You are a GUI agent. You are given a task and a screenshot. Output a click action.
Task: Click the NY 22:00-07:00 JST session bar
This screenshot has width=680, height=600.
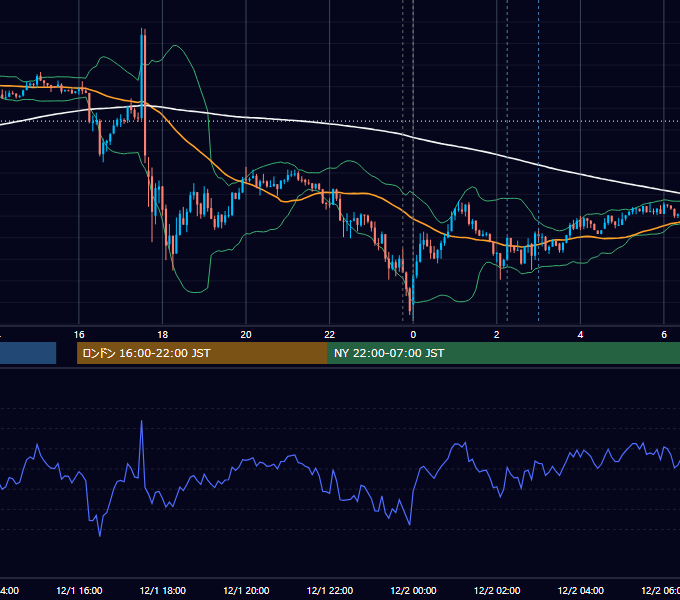point(503,353)
